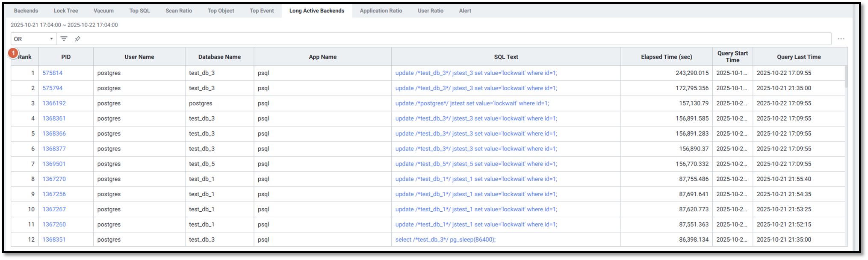Sort by Elapsed Time (sec) column header
This screenshot has height=260, width=868.
pyautogui.click(x=666, y=57)
